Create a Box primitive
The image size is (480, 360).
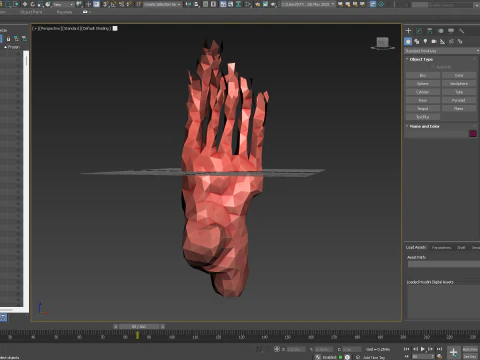pyautogui.click(x=423, y=75)
